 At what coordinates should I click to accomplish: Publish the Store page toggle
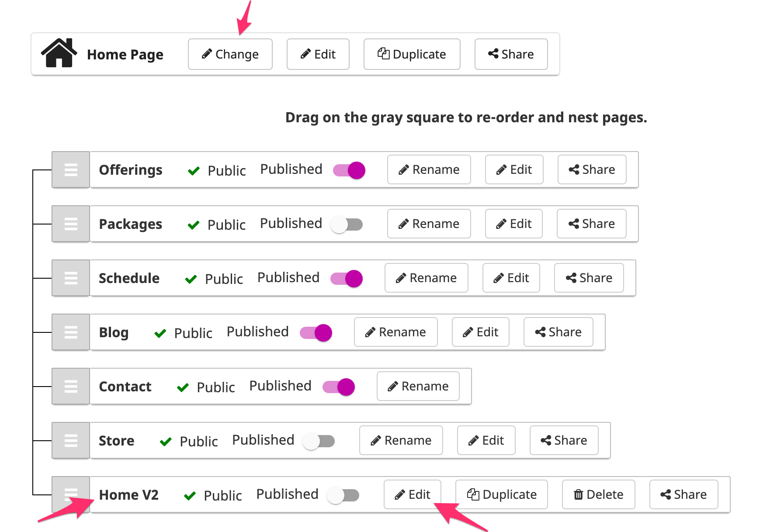[319, 441]
